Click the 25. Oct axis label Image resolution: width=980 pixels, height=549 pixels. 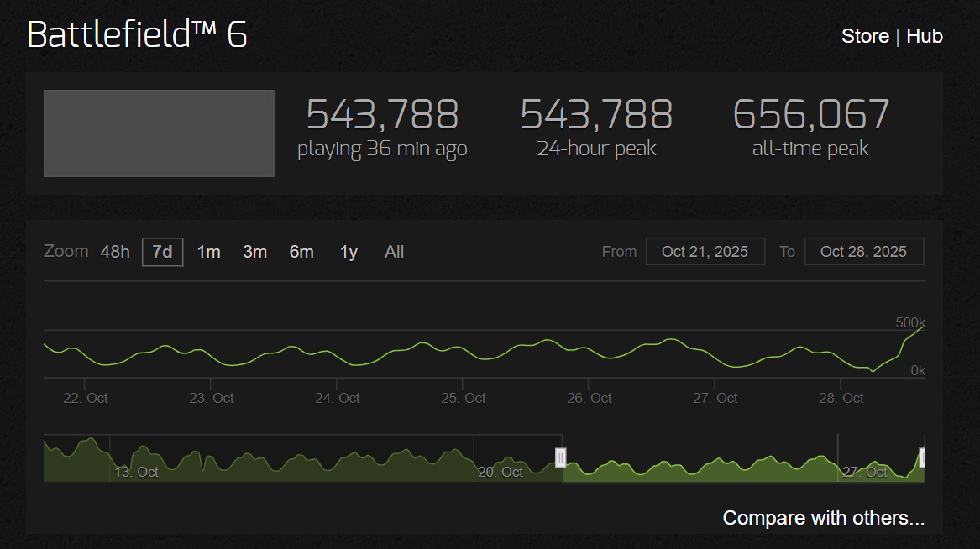[x=463, y=398]
